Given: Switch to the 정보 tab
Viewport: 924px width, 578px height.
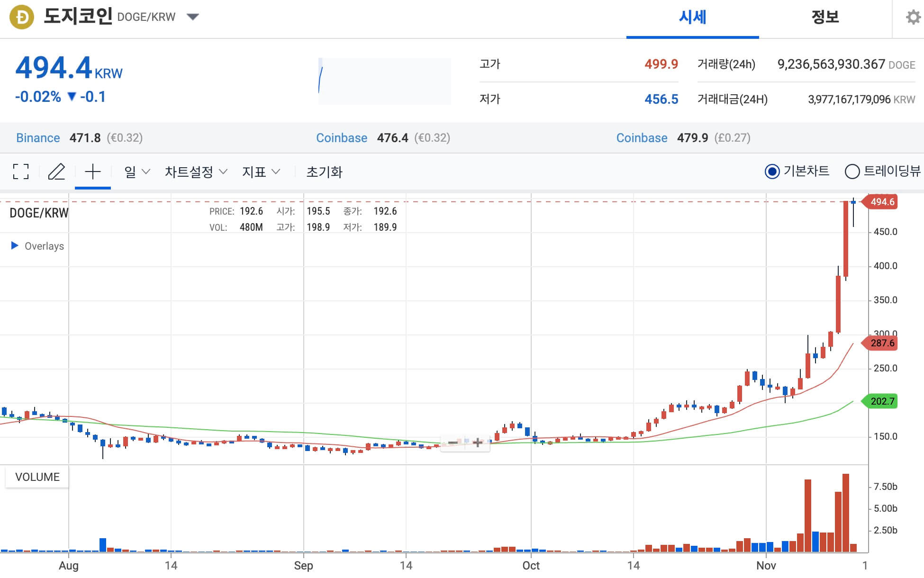Looking at the screenshot, I should click(825, 18).
